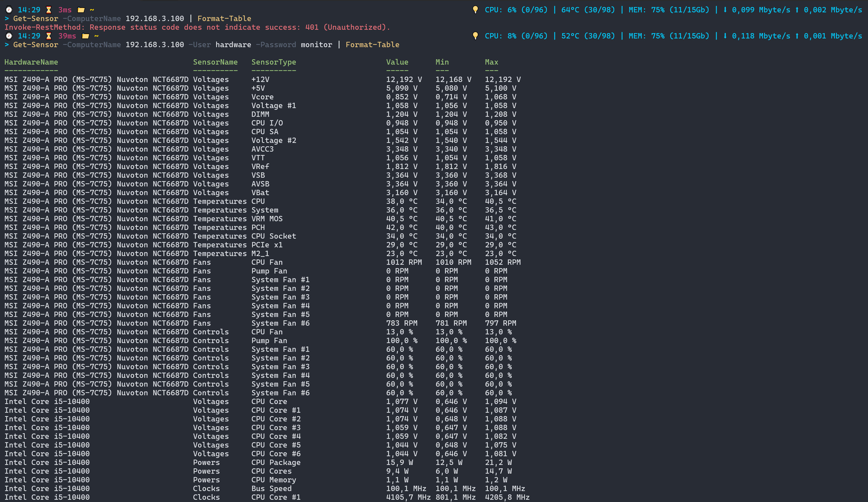The height and width of the screenshot is (502, 868).
Task: Click the CPU Core voltage 1,077 V
Action: tap(402, 401)
